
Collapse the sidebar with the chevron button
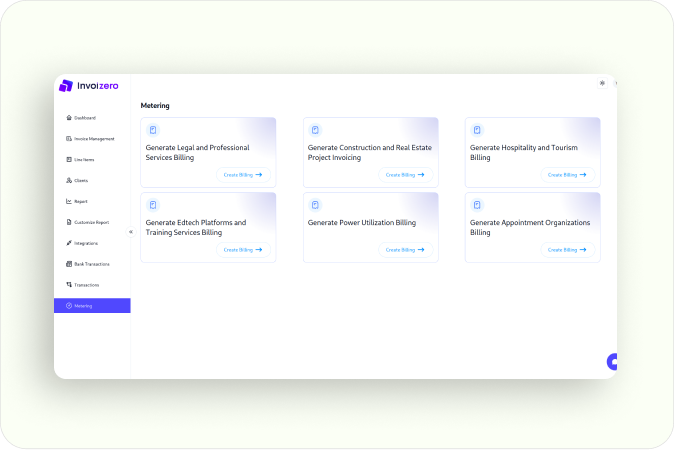131,232
